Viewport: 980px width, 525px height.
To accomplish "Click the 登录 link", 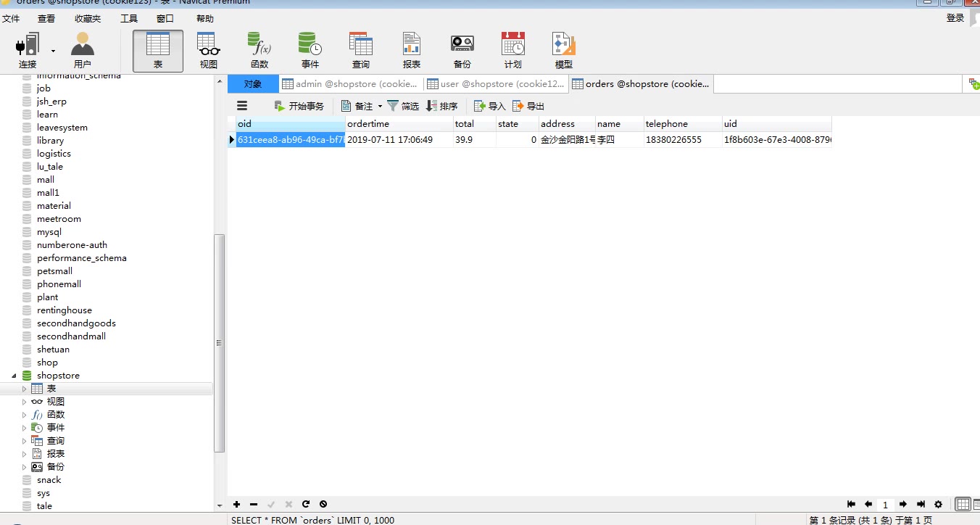I will pyautogui.click(x=955, y=18).
